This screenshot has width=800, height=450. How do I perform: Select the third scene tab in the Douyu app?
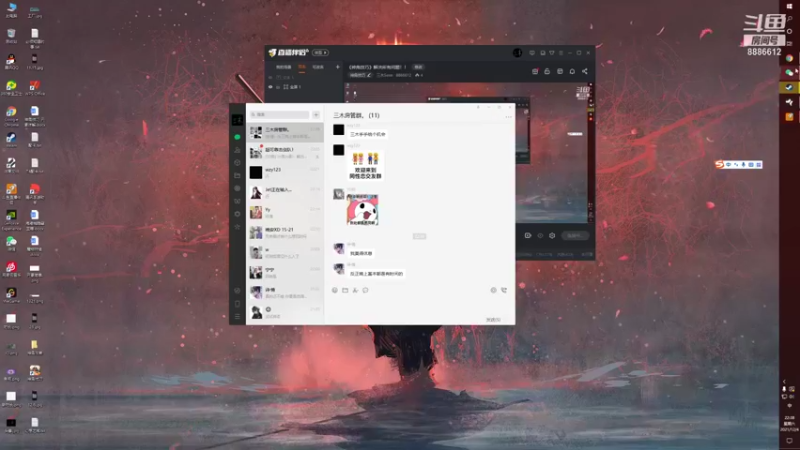318,67
